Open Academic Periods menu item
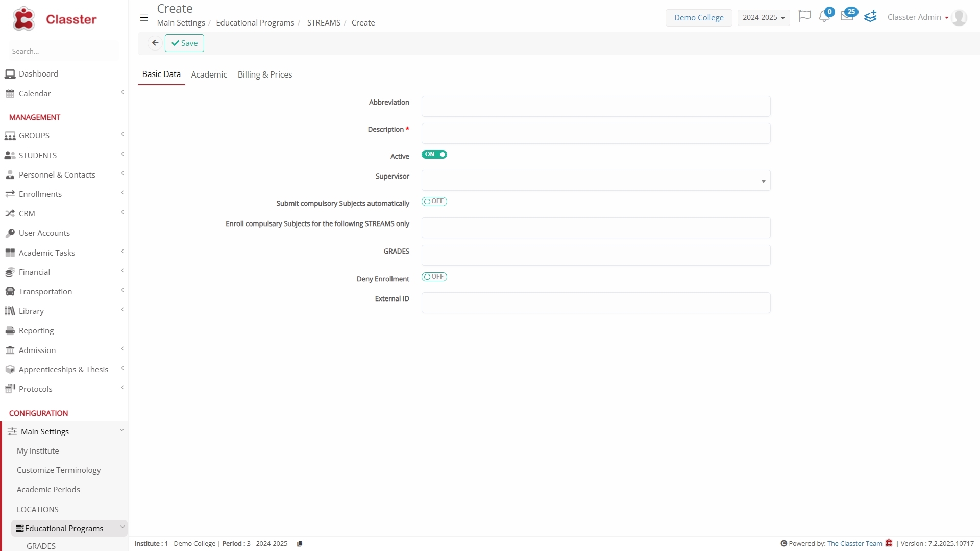This screenshot has width=980, height=551. click(48, 490)
